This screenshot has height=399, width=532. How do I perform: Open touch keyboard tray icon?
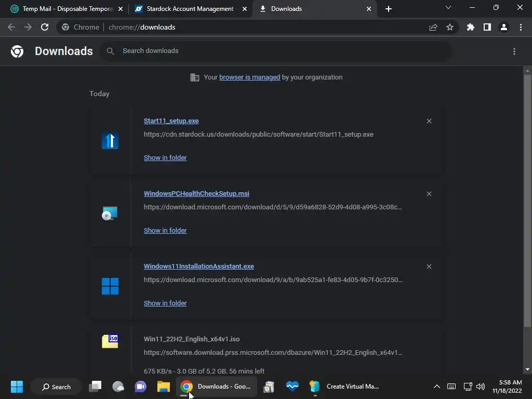click(451, 387)
